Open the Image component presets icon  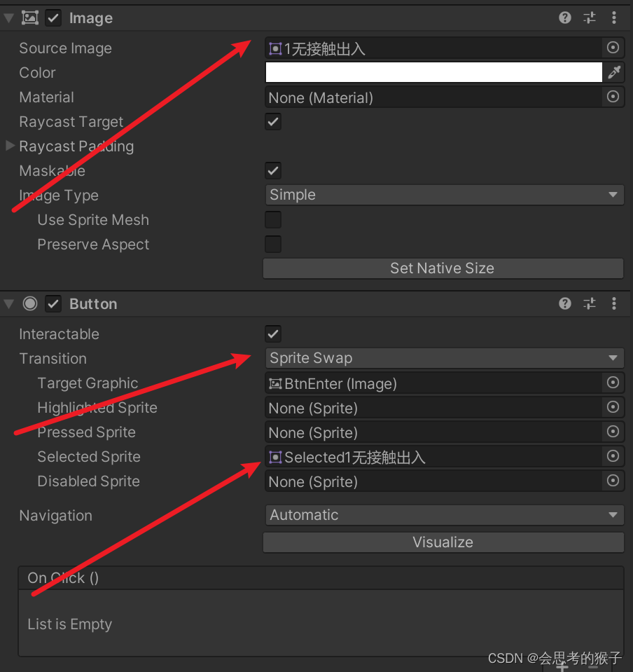589,18
